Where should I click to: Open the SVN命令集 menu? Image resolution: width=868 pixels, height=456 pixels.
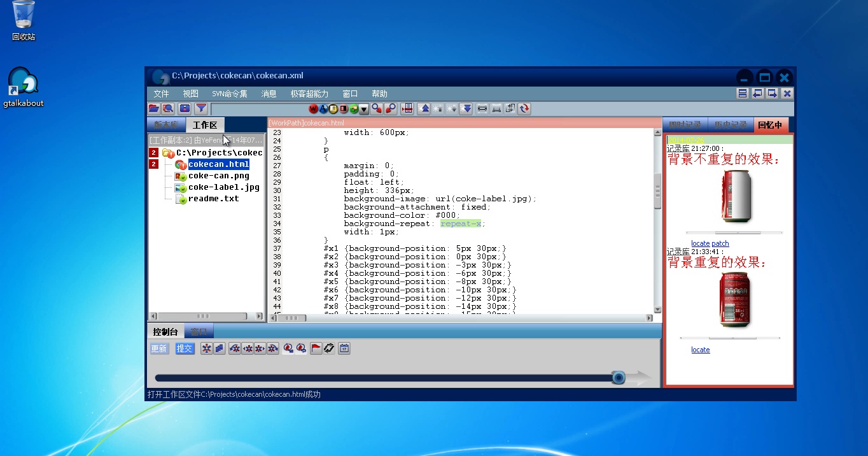(230, 94)
